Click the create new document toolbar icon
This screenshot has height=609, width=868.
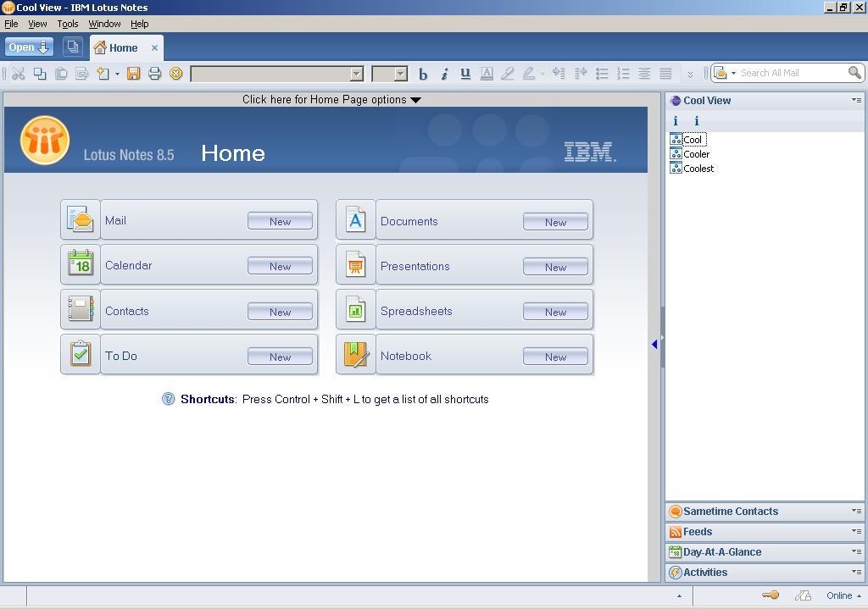coord(103,74)
